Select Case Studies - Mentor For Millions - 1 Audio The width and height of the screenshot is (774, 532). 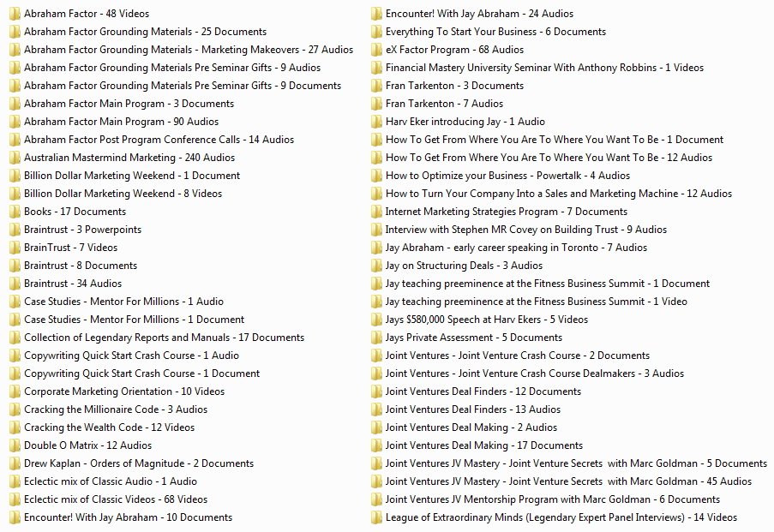[124, 302]
